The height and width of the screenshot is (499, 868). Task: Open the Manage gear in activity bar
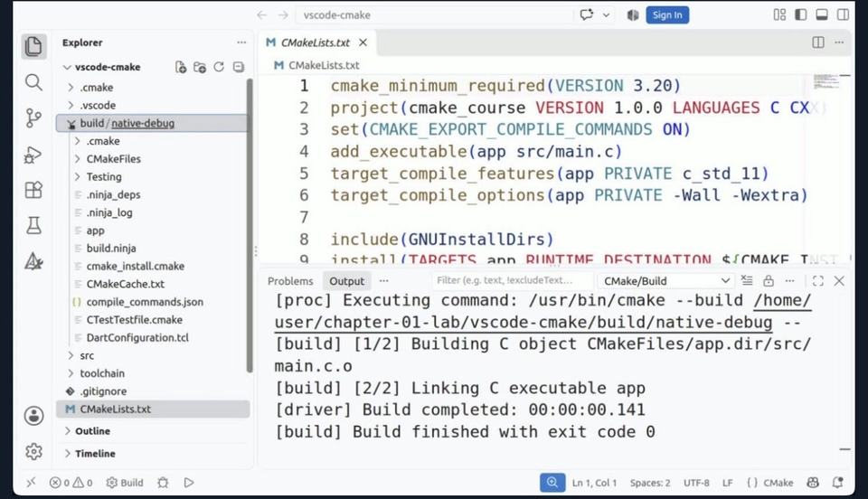[33, 451]
